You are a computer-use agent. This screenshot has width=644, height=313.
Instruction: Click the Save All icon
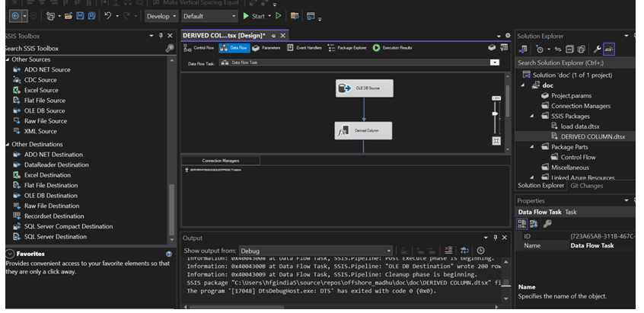pyautogui.click(x=91, y=16)
